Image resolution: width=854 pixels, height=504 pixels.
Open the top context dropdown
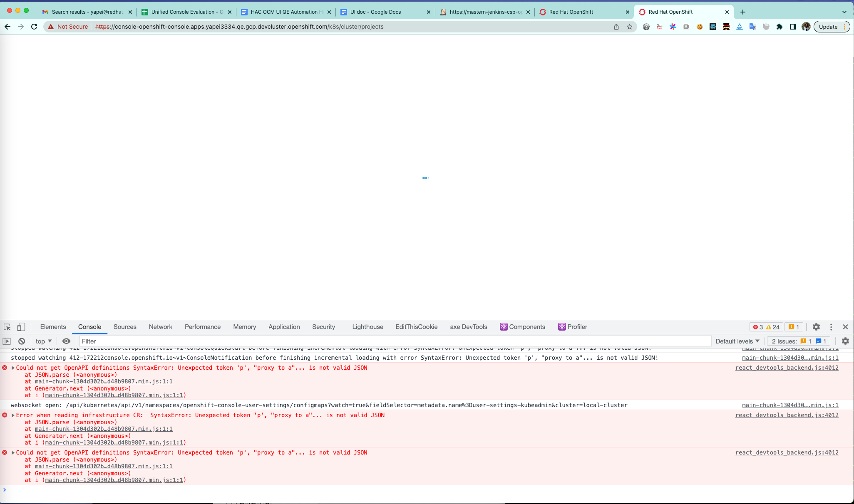tap(44, 341)
